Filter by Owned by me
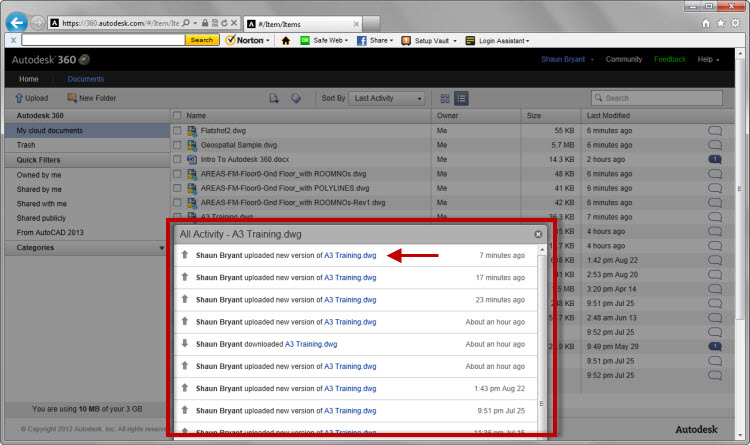This screenshot has width=750, height=445. pyautogui.click(x=39, y=175)
